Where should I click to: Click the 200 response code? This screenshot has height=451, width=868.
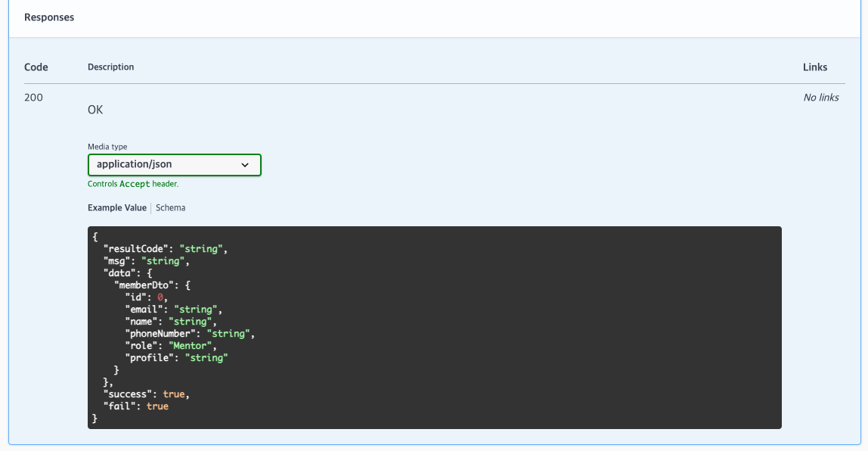click(33, 98)
